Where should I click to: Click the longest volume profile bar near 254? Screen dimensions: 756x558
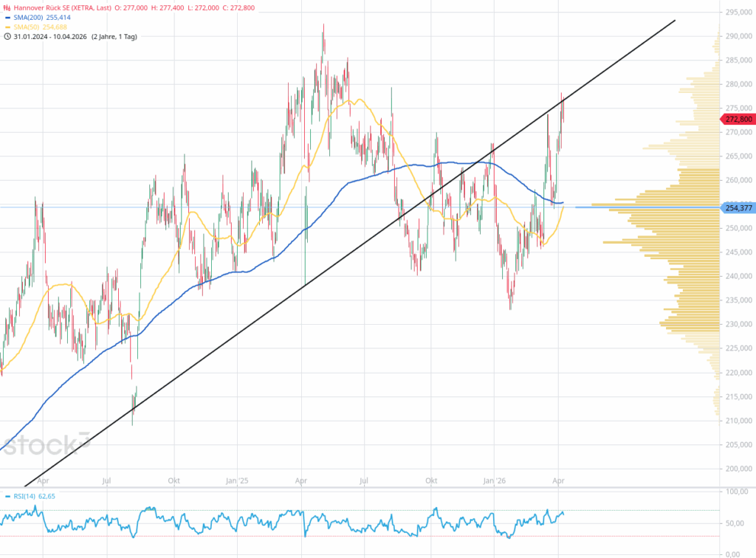tap(650, 207)
